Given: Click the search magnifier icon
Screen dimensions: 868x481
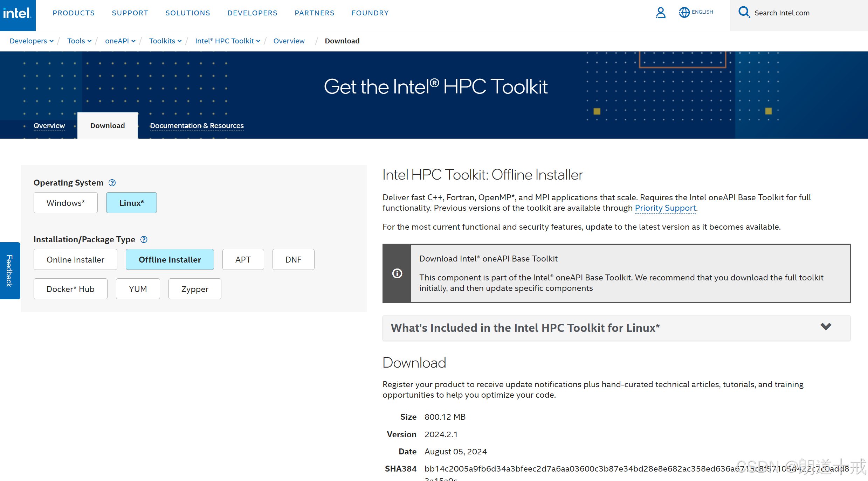Looking at the screenshot, I should pos(744,12).
